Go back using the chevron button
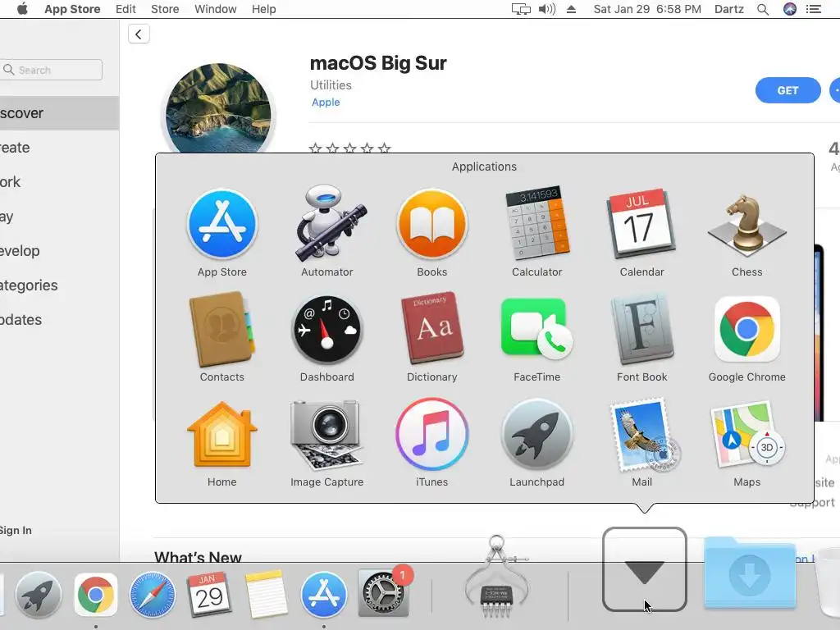Image resolution: width=840 pixels, height=630 pixels. pos(139,34)
